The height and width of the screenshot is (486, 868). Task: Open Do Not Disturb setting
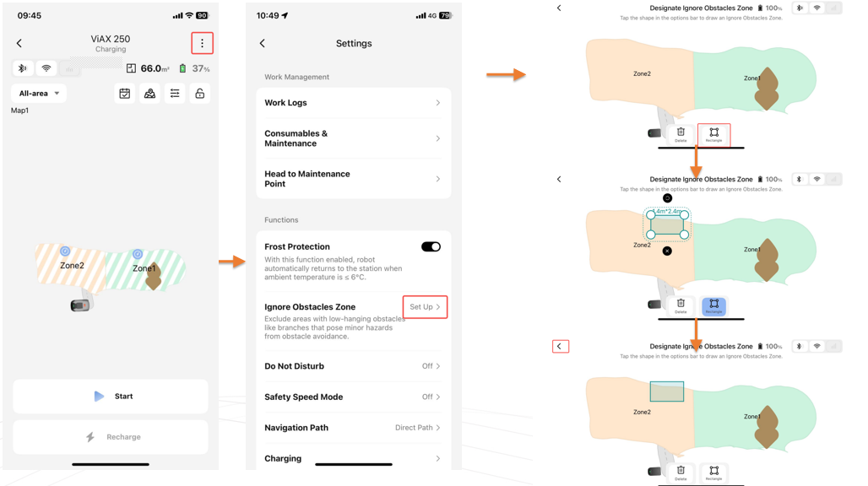click(353, 366)
